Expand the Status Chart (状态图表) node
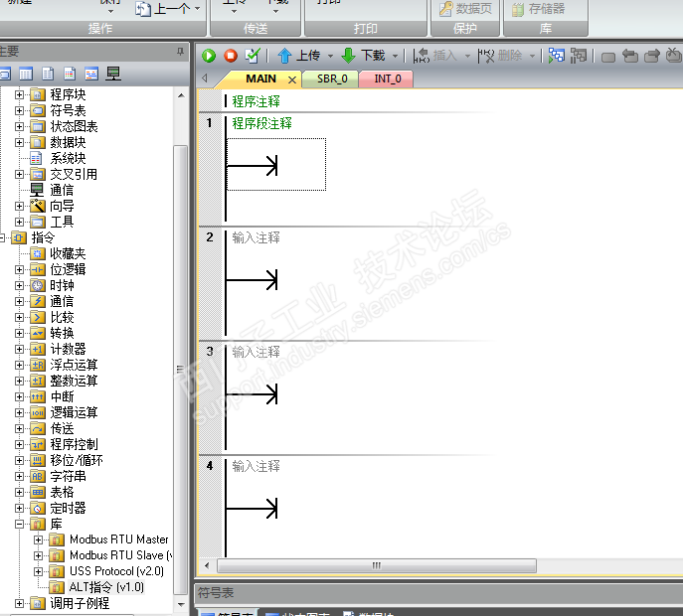The height and width of the screenshot is (616, 683). coord(19,127)
